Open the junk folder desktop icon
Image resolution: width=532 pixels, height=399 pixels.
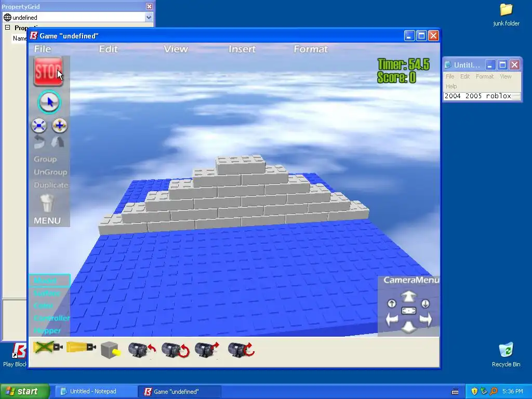pos(506,15)
